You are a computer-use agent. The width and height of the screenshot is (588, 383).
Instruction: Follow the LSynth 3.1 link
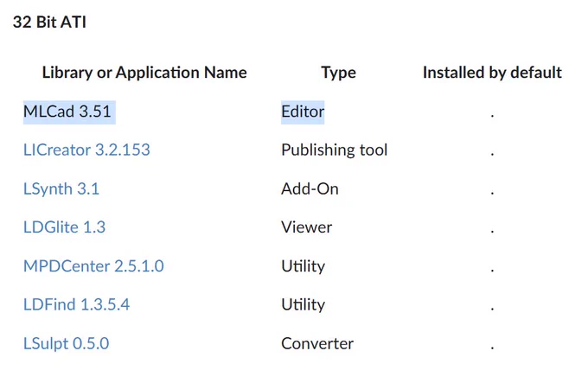(x=61, y=188)
